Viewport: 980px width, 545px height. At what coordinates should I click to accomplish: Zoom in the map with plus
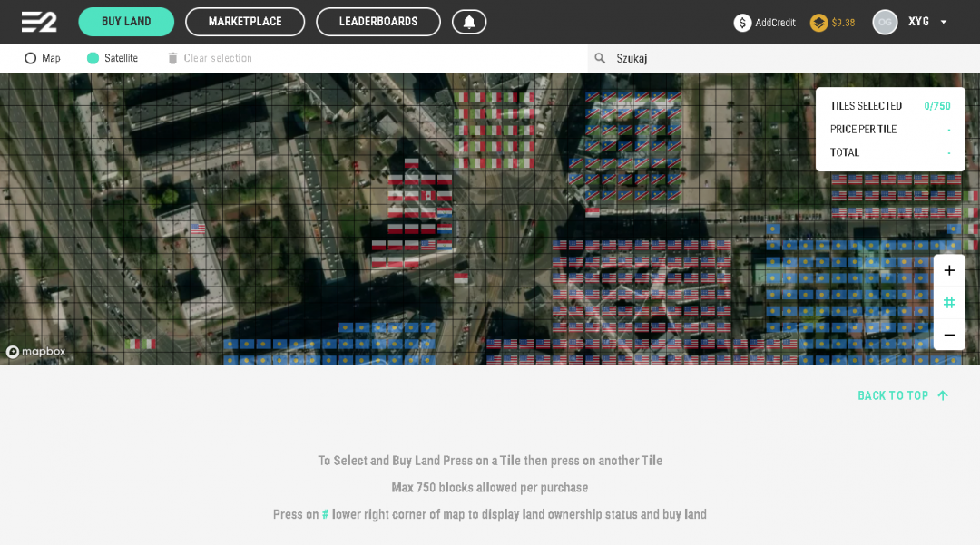tap(949, 270)
